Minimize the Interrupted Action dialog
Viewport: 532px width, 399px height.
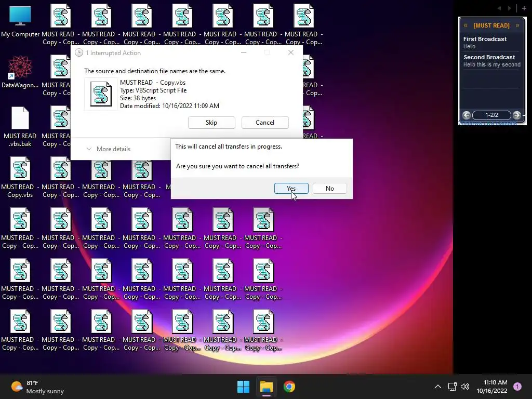[x=244, y=52]
